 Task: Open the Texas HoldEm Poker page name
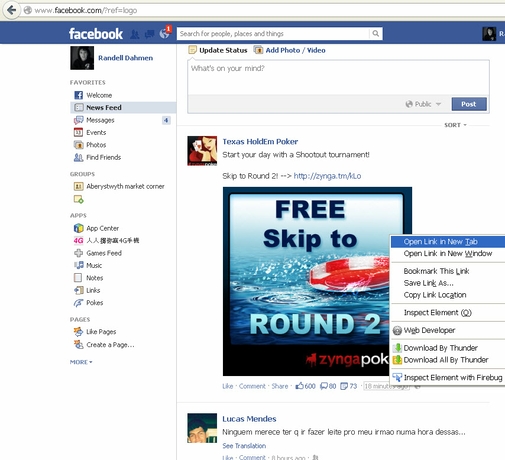point(260,141)
